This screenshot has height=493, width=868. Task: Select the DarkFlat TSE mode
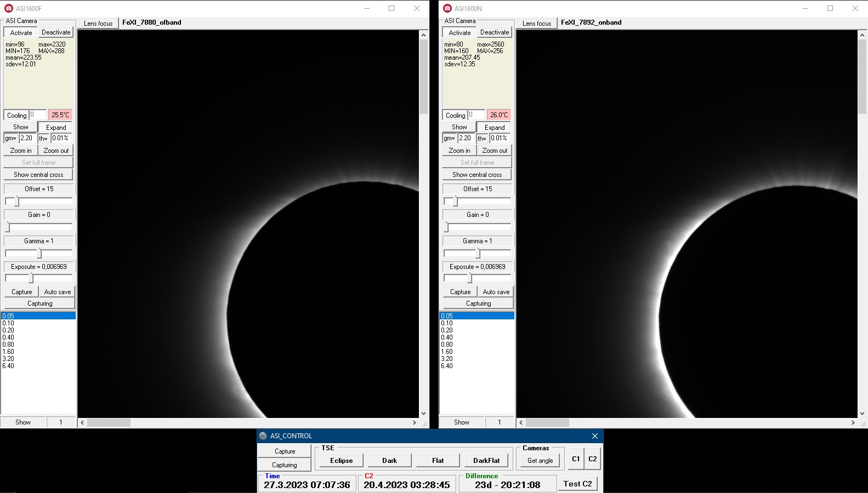coord(486,461)
